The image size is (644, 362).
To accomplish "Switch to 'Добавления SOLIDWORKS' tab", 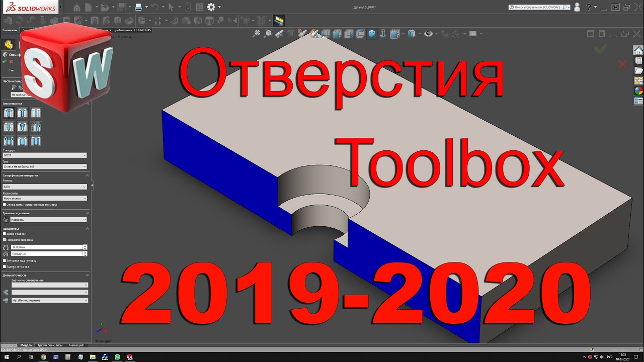I will click(x=132, y=30).
